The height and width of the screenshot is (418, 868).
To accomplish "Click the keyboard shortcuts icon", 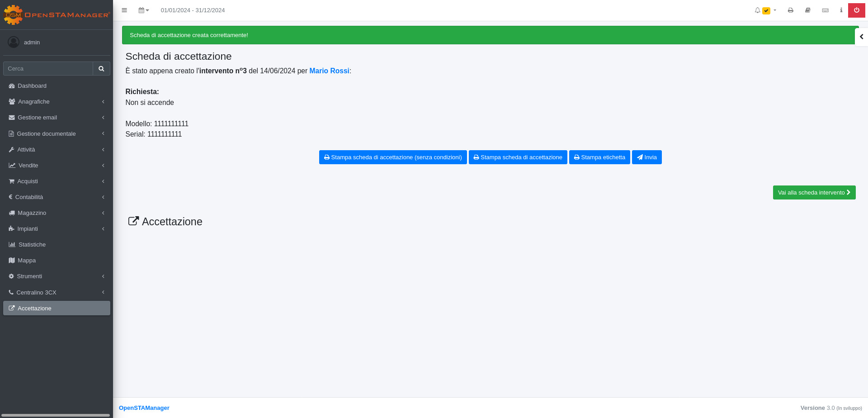I will (825, 10).
